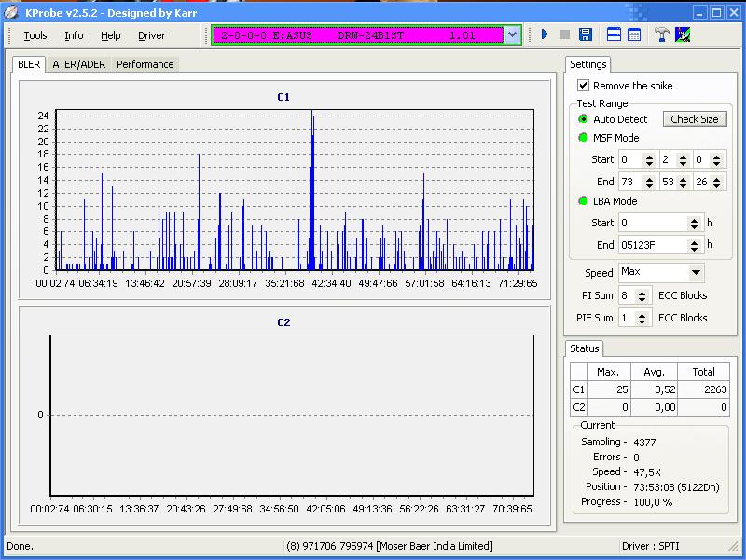Adjust MSF Start seconds spinner showing 2
This screenshot has height=560, width=746.
(x=683, y=159)
